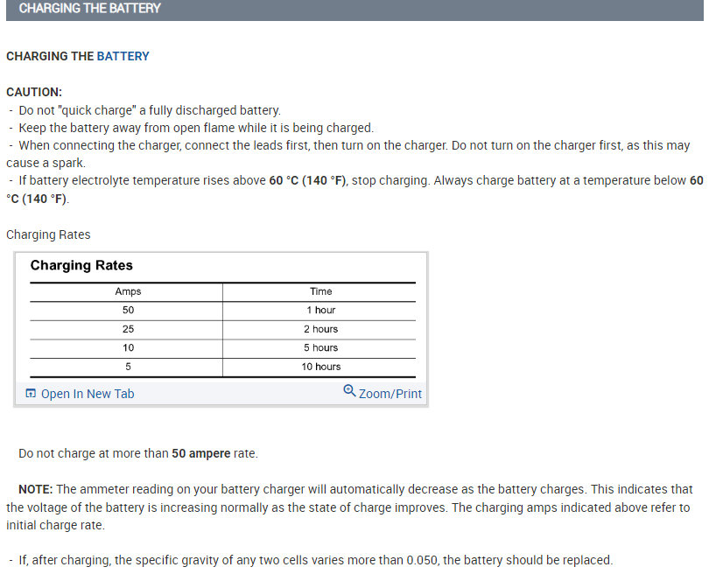The image size is (716, 588).
Task: Click the '10 hours' time cell
Action: 320,367
